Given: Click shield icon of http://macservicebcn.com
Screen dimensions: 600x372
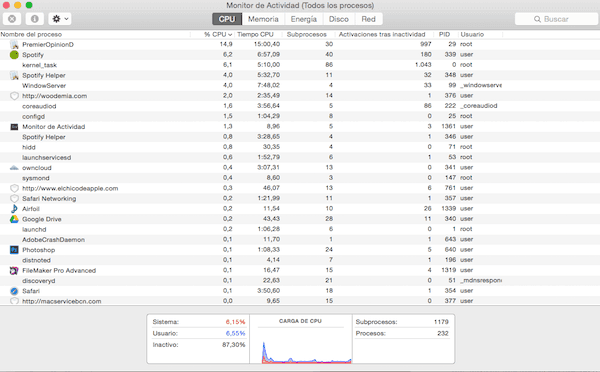Looking at the screenshot, I should coord(14,301).
